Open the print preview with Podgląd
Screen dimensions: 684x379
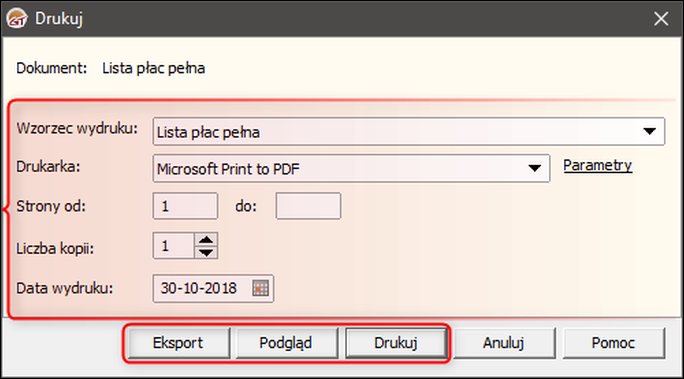point(286,343)
